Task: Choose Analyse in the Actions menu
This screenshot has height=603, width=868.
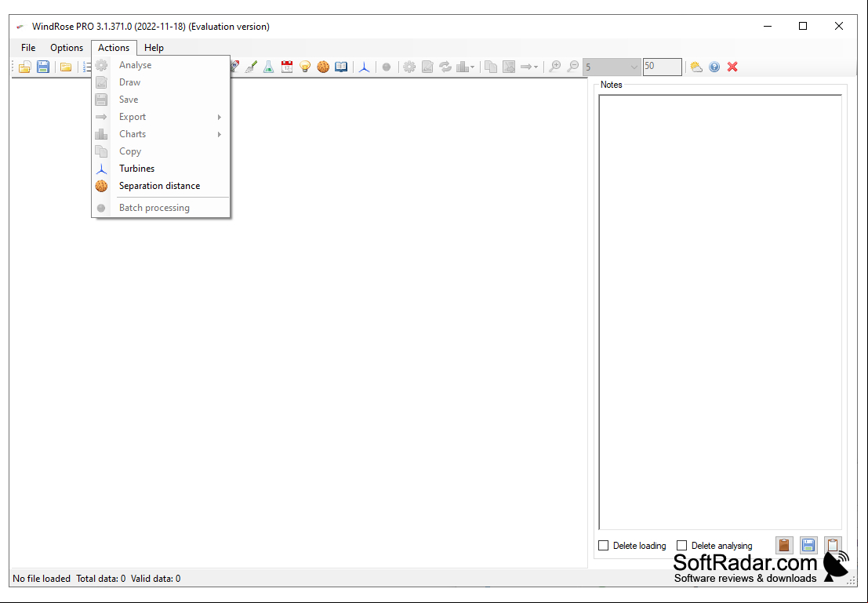Action: click(x=161, y=65)
